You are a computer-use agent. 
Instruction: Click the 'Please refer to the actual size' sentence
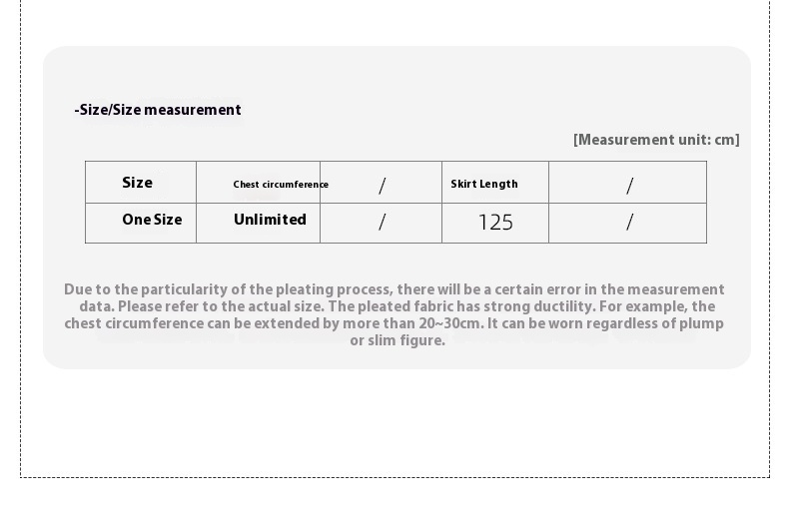pyautogui.click(x=221, y=306)
